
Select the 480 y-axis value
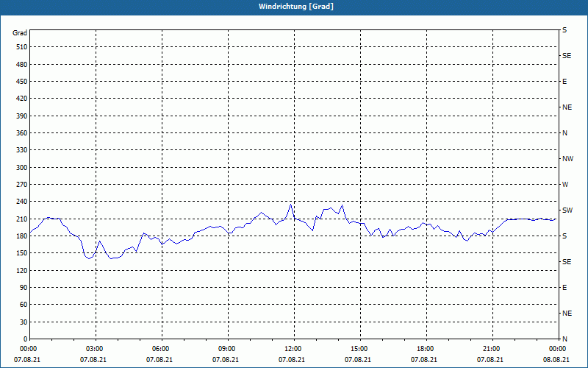click(x=22, y=65)
